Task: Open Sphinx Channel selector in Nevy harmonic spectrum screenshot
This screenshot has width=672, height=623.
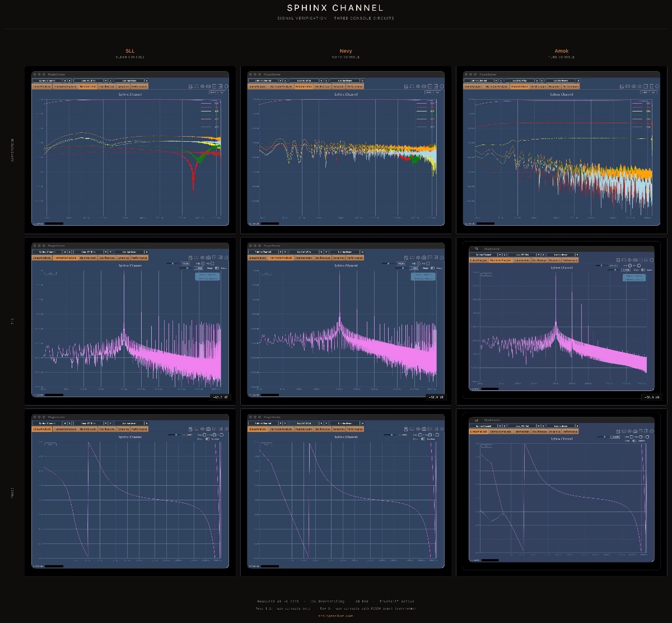Action: point(264,252)
